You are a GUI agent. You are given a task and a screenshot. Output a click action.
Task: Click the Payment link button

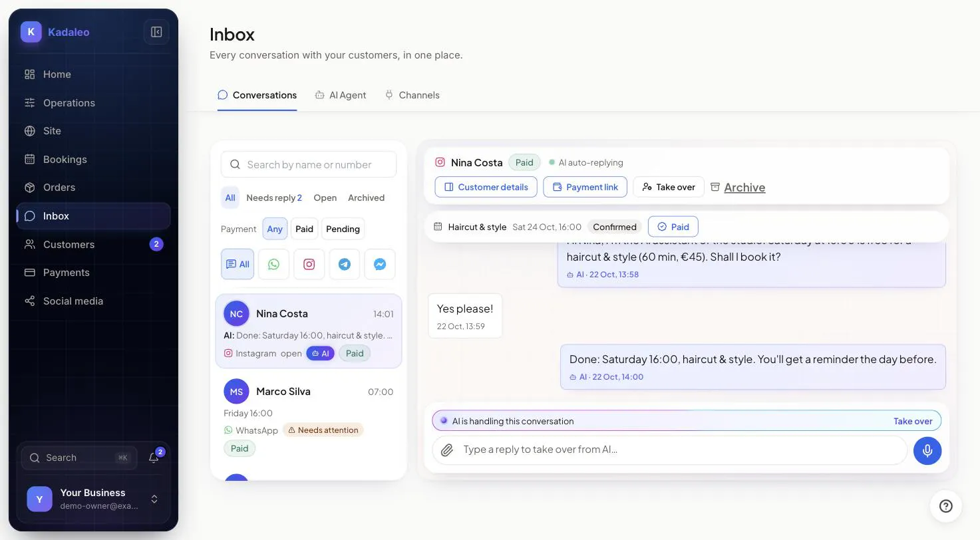(585, 187)
